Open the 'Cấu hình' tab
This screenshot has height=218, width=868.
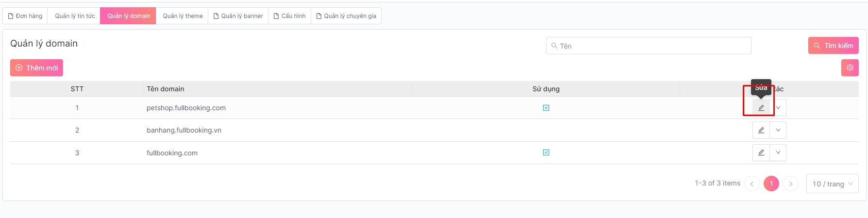pos(290,16)
